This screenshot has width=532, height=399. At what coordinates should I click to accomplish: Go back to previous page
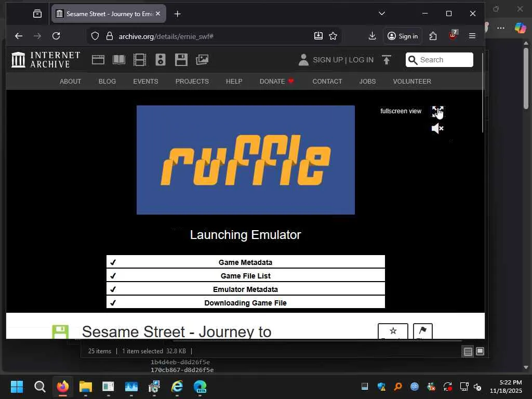coord(19,36)
